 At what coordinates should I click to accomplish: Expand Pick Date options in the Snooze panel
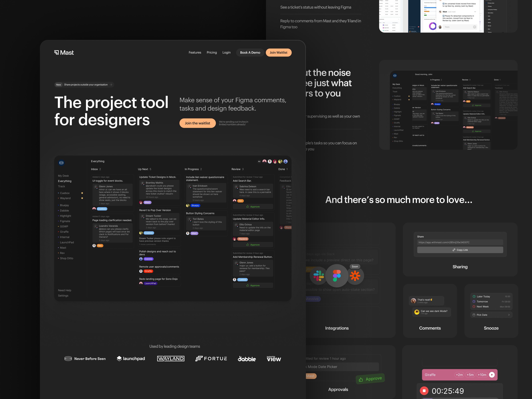509,315
